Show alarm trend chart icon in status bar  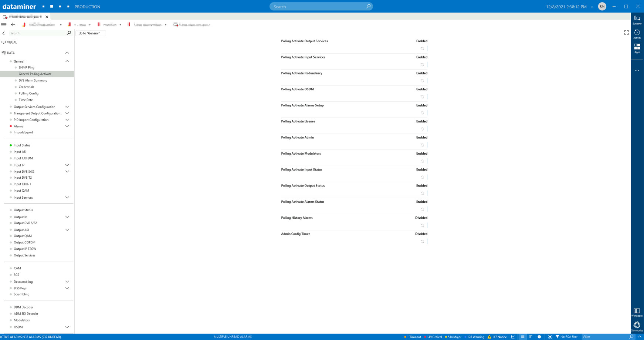coord(513,337)
